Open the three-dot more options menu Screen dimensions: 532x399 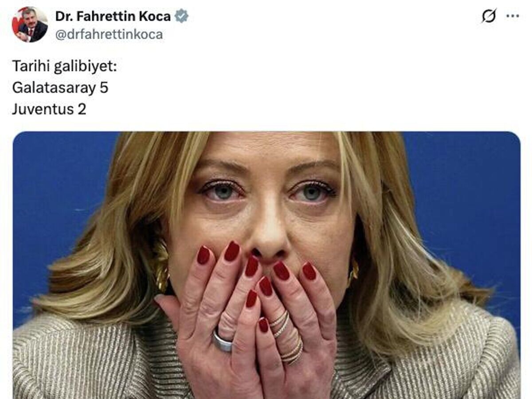click(x=512, y=15)
